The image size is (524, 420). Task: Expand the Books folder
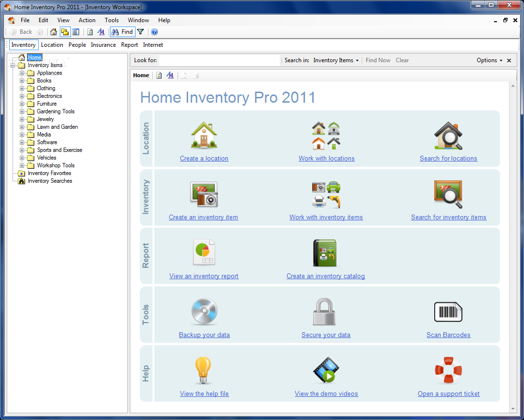[22, 81]
